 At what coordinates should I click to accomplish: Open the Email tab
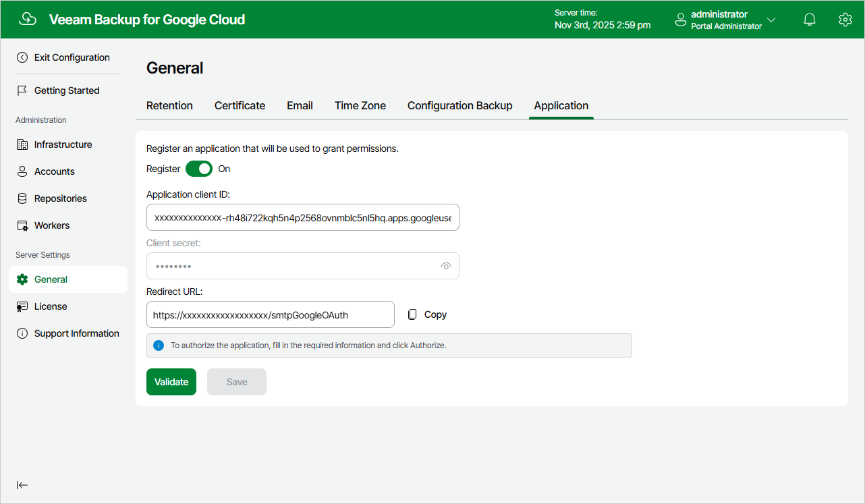click(300, 105)
